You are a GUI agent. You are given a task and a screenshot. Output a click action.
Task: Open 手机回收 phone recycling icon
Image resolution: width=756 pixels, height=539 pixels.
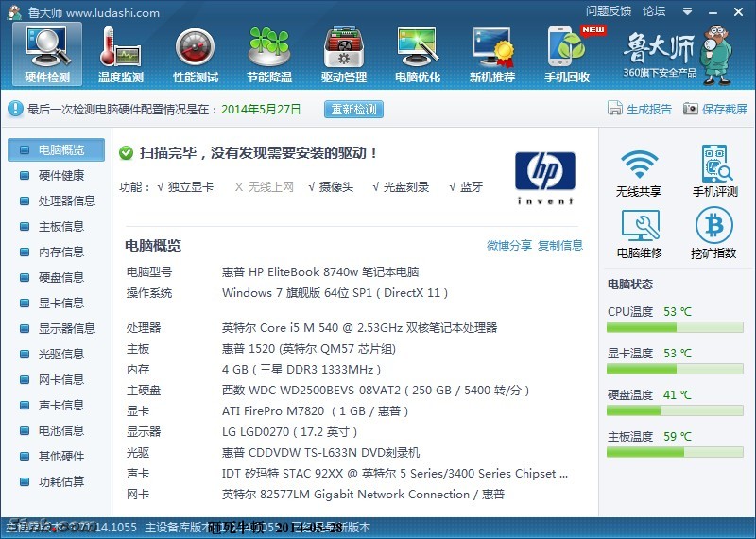(x=567, y=47)
